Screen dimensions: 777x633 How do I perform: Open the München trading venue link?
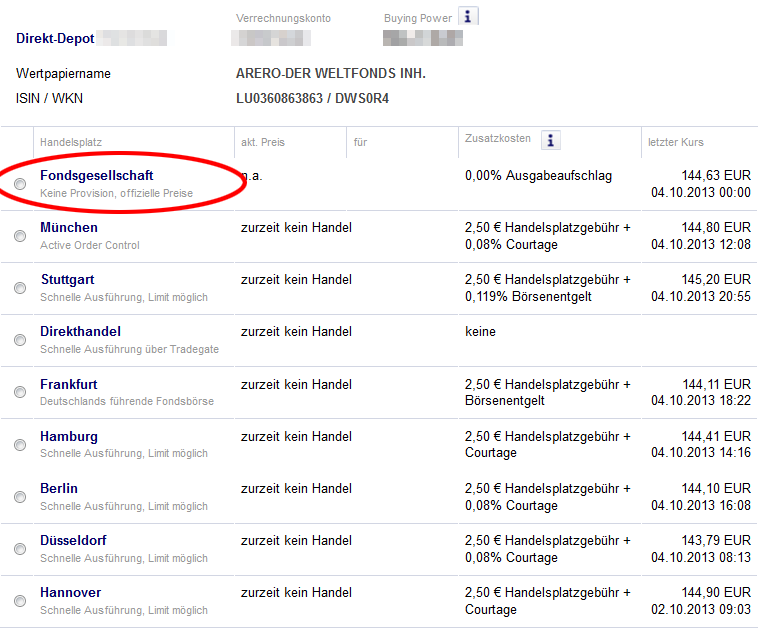tap(69, 228)
